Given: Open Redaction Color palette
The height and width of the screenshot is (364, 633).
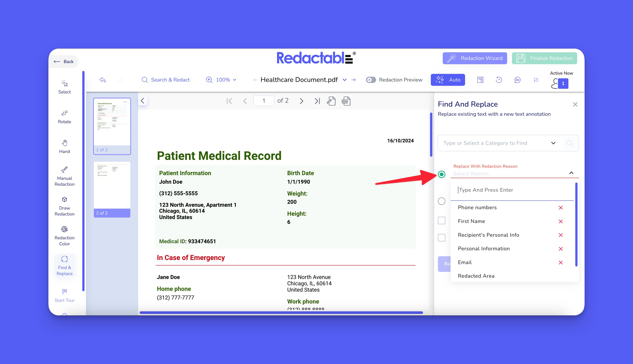Looking at the screenshot, I should [65, 236].
